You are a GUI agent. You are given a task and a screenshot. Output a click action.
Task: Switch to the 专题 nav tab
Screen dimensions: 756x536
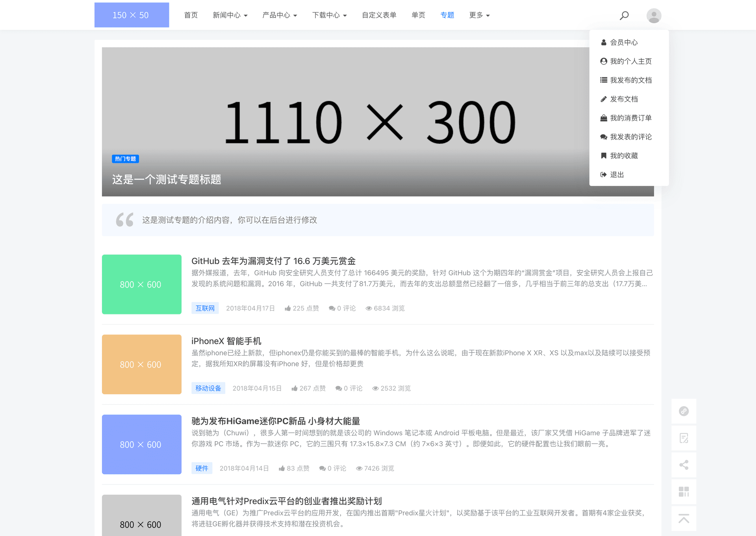(447, 15)
